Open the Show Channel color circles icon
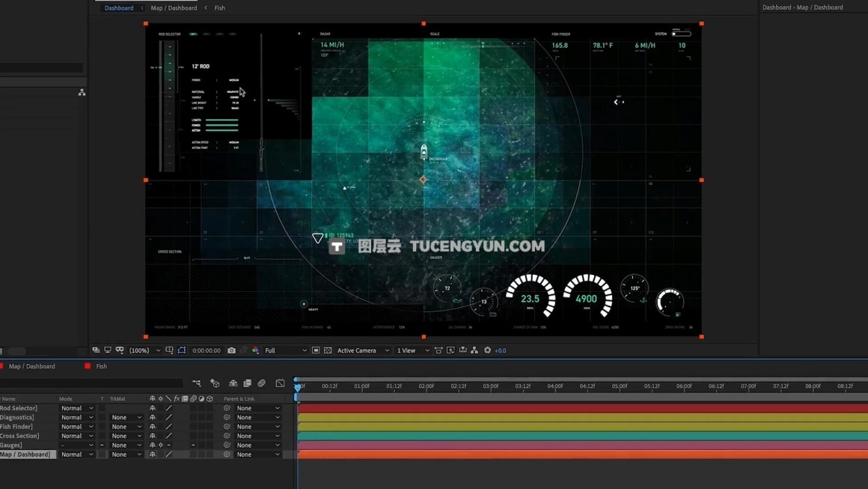 tap(255, 350)
